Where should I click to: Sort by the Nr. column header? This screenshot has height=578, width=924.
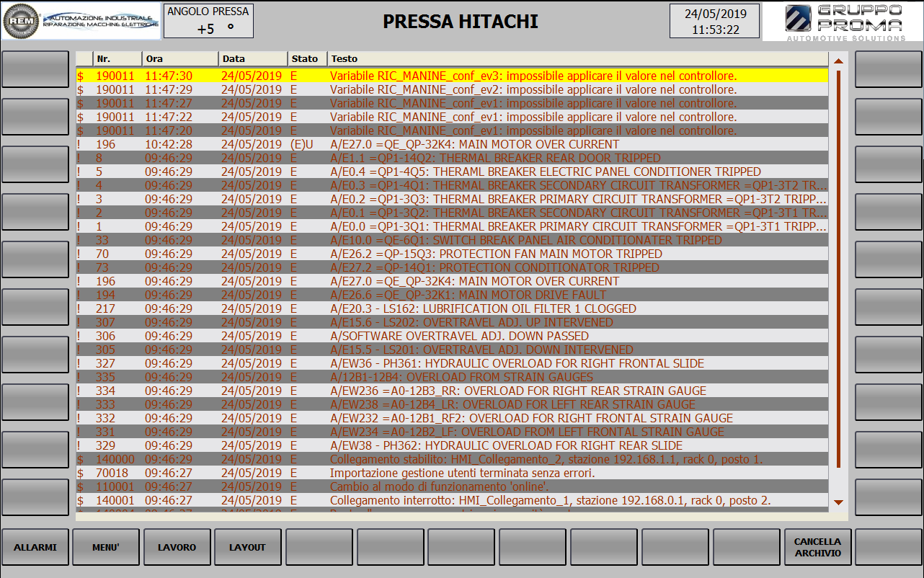(x=117, y=59)
